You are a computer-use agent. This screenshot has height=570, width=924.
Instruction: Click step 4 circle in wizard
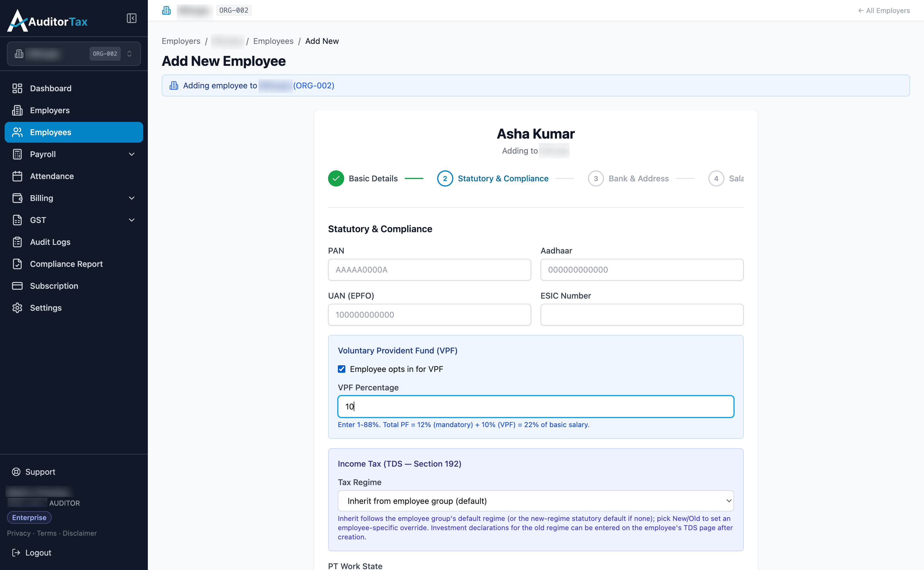point(716,178)
